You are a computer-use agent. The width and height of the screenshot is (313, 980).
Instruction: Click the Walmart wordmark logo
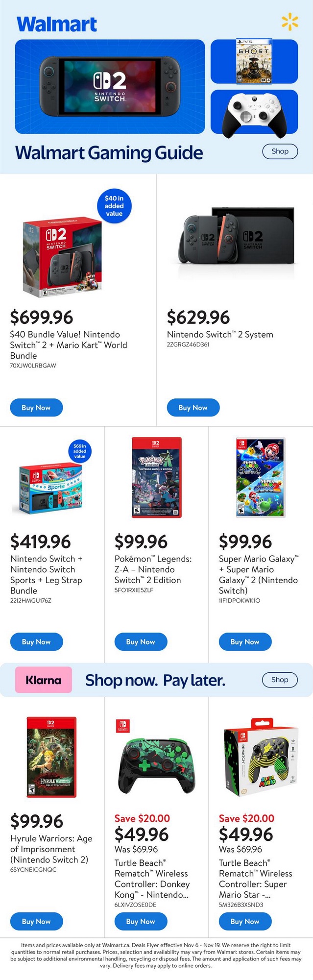(x=57, y=24)
